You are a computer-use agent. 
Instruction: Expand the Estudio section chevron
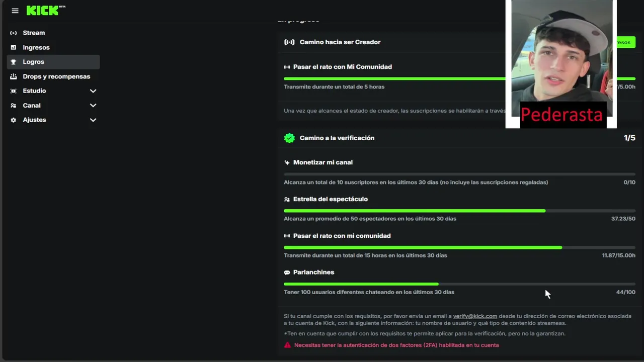click(93, 91)
